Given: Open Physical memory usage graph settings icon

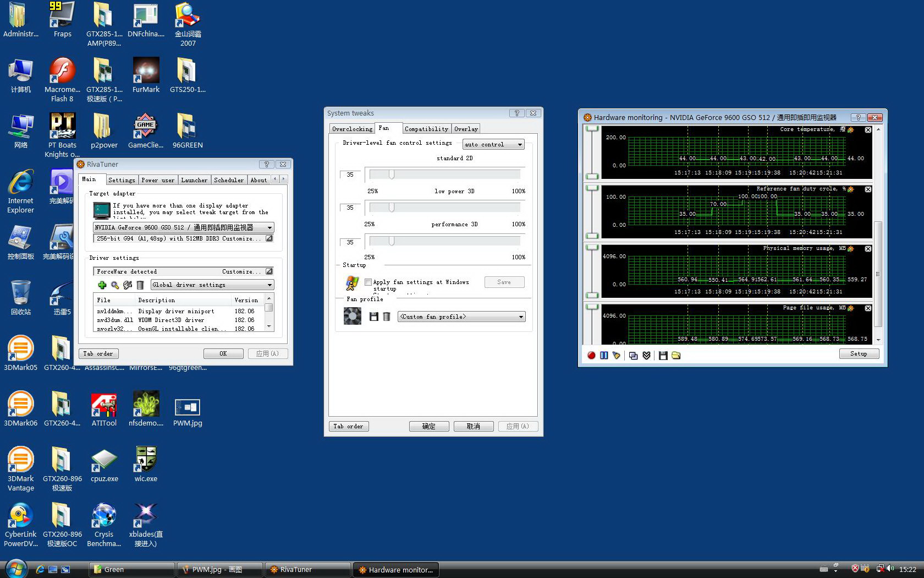Looking at the screenshot, I should coord(851,249).
